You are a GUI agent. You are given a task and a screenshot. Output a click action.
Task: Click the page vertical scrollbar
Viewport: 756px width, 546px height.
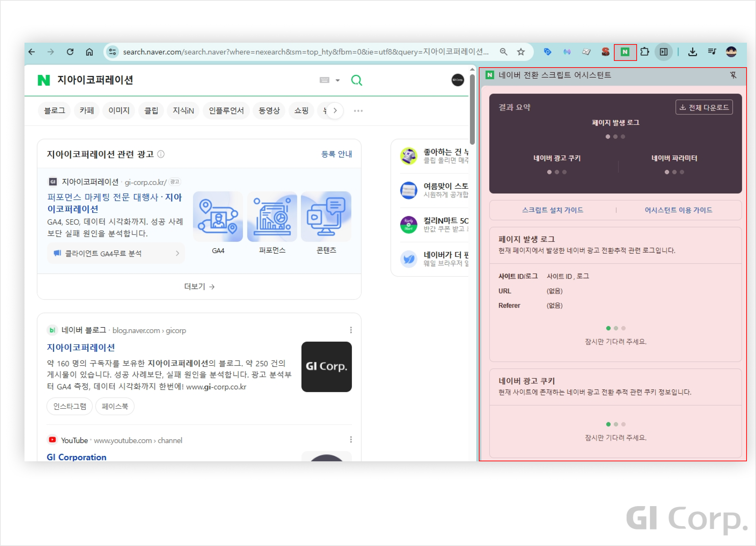click(x=472, y=109)
